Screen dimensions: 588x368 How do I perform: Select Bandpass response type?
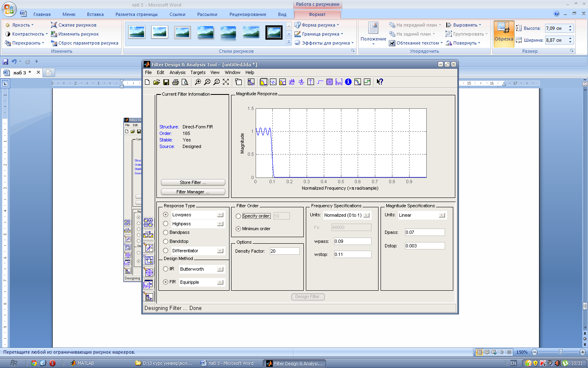(166, 232)
